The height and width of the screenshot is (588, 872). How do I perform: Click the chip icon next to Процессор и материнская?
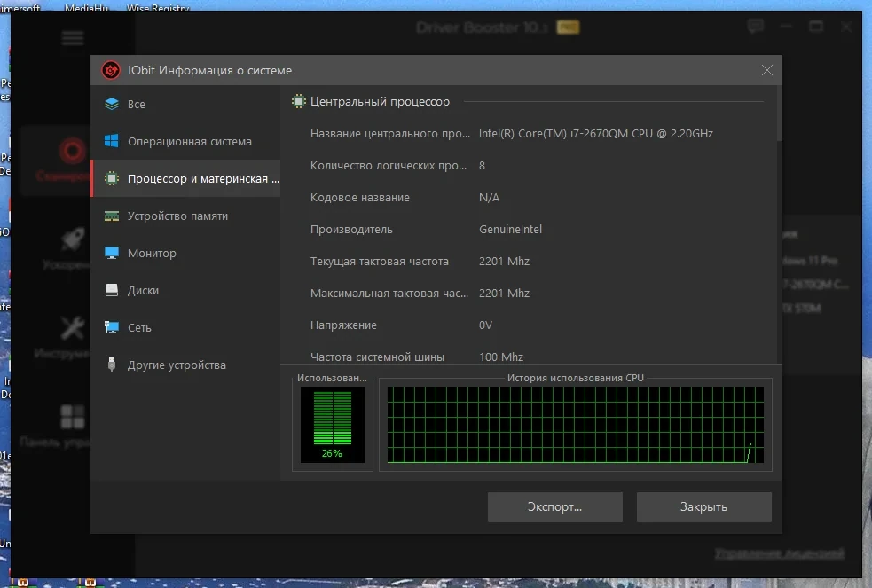click(x=112, y=178)
